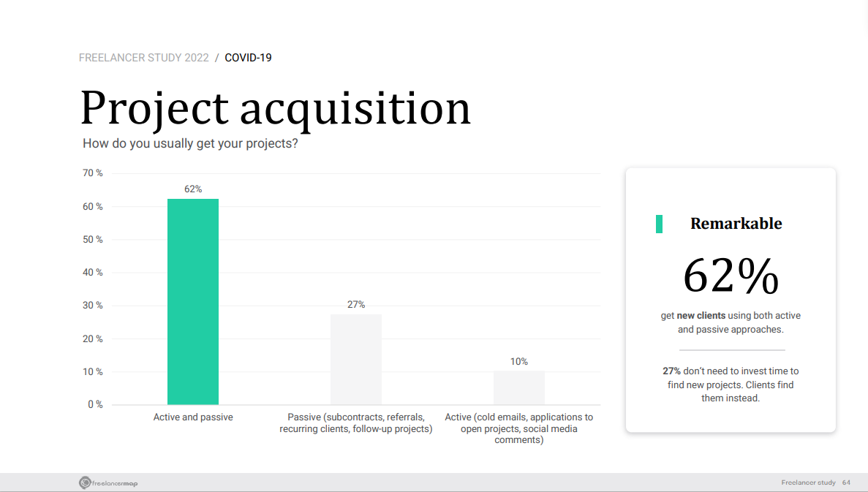Image resolution: width=868 pixels, height=492 pixels.
Task: Click the freelancermap logo in the footer
Action: coord(108,482)
